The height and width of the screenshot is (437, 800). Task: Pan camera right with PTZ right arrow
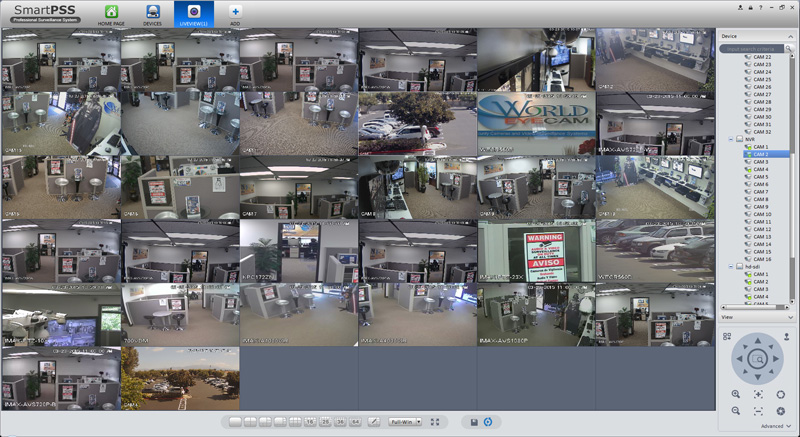click(776, 359)
